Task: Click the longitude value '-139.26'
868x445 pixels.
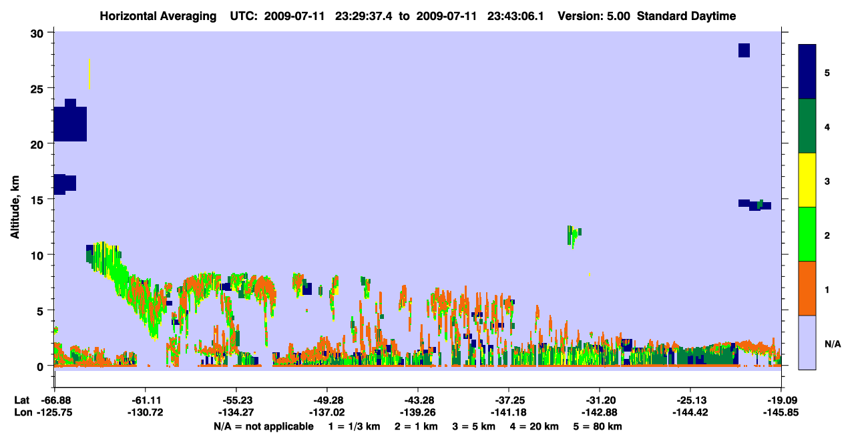Action: point(417,412)
